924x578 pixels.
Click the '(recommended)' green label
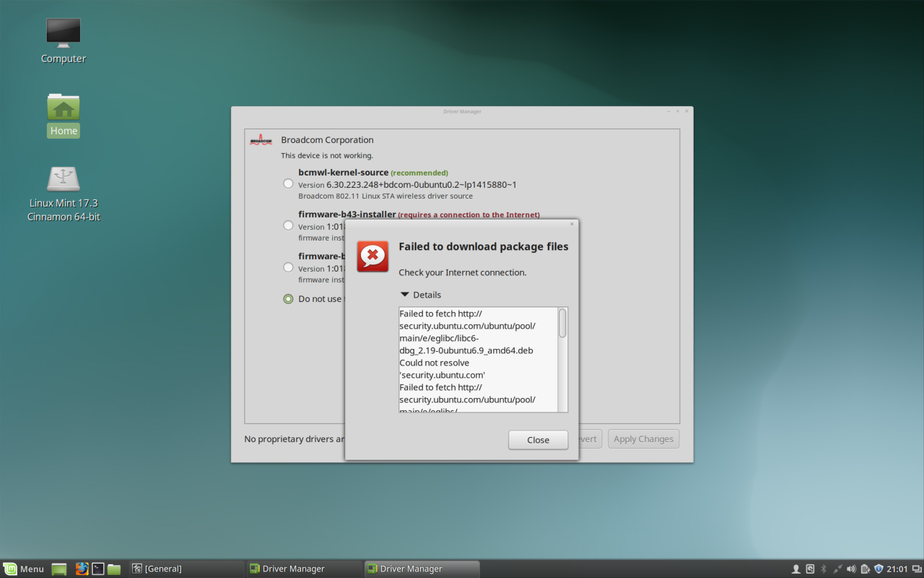[x=419, y=173]
